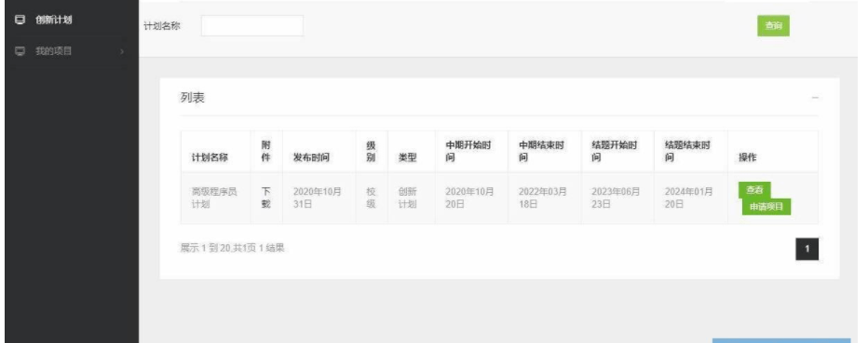Image resolution: width=868 pixels, height=343 pixels.
Task: Download the 高级程序员计划 attachment via 下载
Action: 266,198
